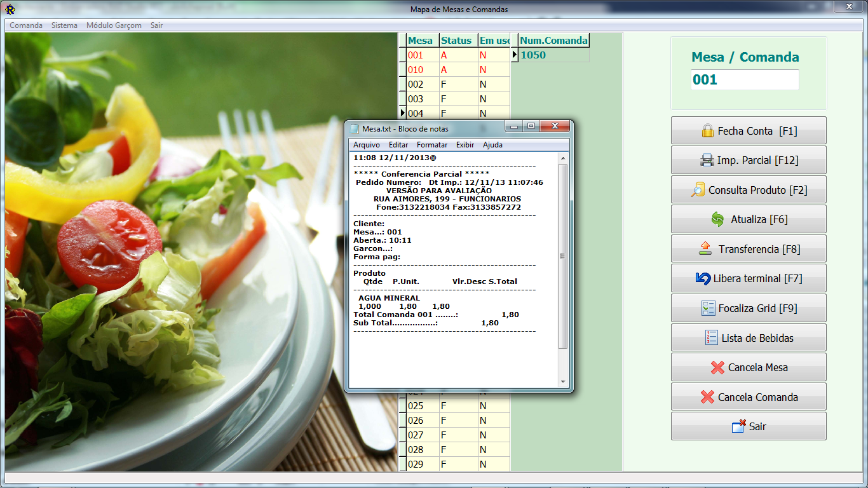Click the Notepad icon in Mesa.txt title bar

click(x=355, y=128)
